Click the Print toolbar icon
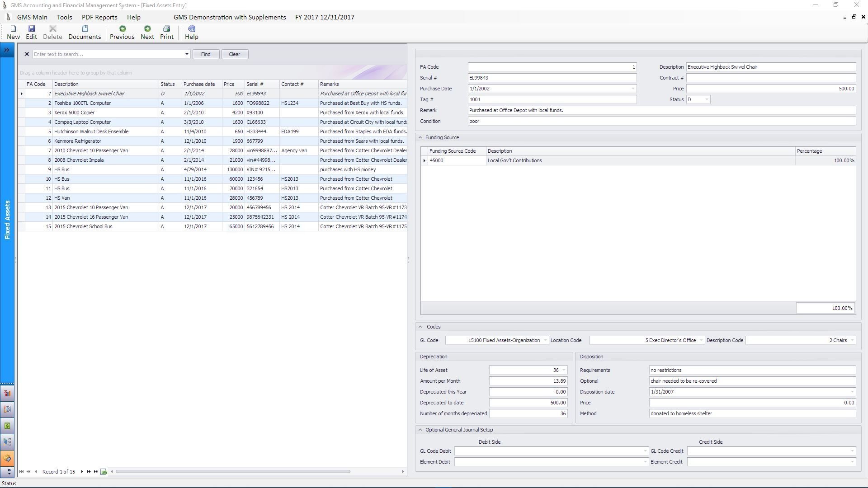The height and width of the screenshot is (488, 868). click(x=166, y=32)
